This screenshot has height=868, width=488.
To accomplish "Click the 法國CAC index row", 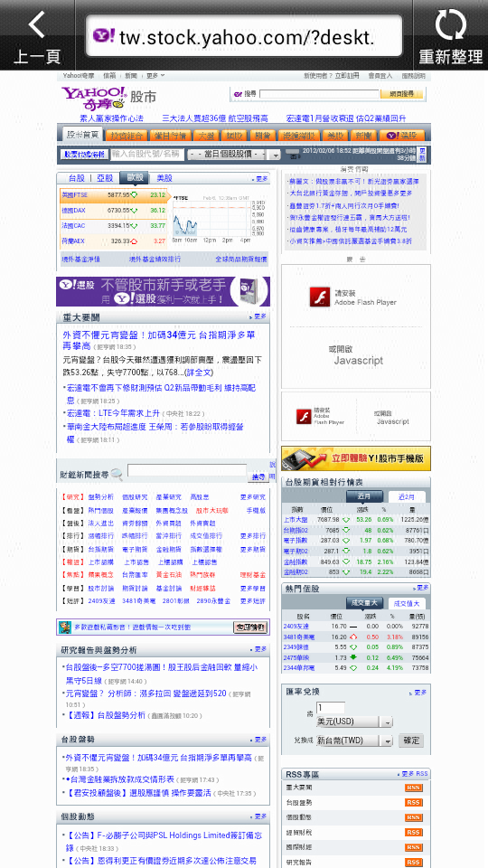I will coord(115,226).
